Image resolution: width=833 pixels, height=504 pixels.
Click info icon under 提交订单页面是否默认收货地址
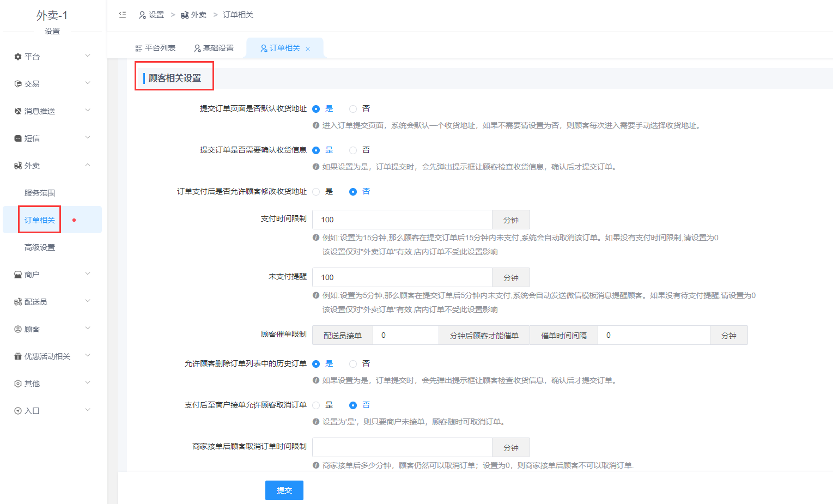point(316,125)
